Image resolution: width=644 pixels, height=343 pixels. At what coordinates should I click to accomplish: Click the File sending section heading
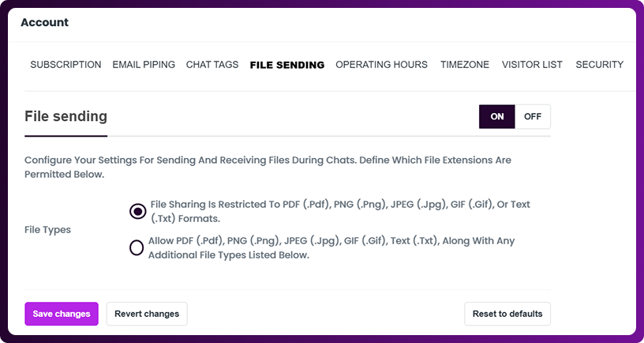(x=66, y=116)
